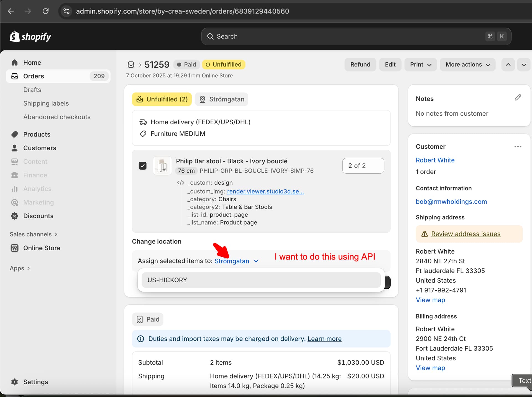The width and height of the screenshot is (532, 397).
Task: Click the Notes edit pencil icon
Action: tap(518, 98)
